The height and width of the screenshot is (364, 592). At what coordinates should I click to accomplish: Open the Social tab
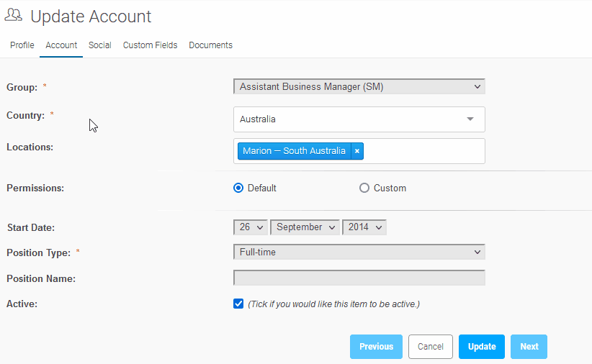[99, 45]
